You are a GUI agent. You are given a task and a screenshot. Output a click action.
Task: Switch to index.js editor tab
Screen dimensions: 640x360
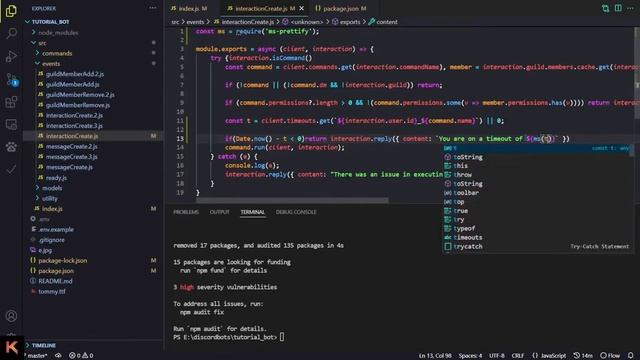point(189,8)
